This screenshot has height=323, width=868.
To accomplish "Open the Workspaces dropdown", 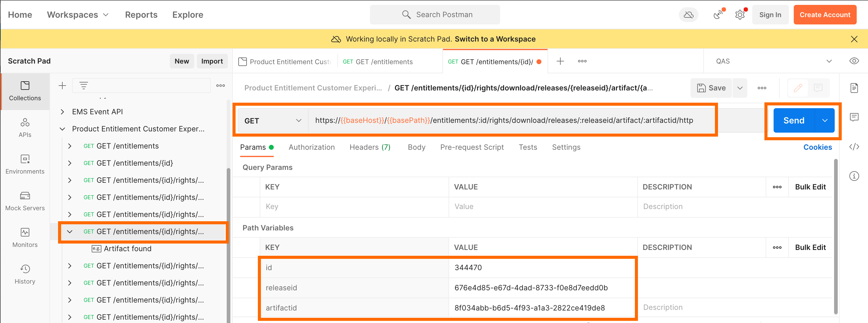I will (78, 15).
